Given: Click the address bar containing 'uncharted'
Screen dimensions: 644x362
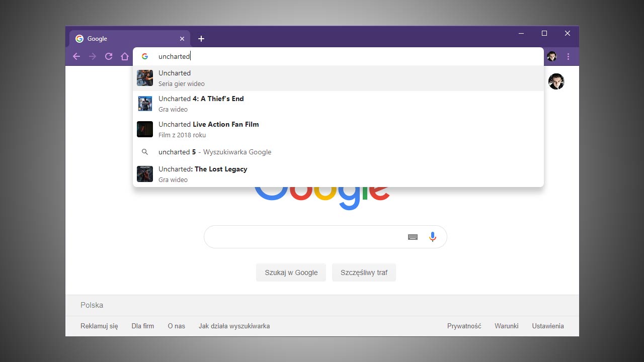Looking at the screenshot, I should pos(338,56).
